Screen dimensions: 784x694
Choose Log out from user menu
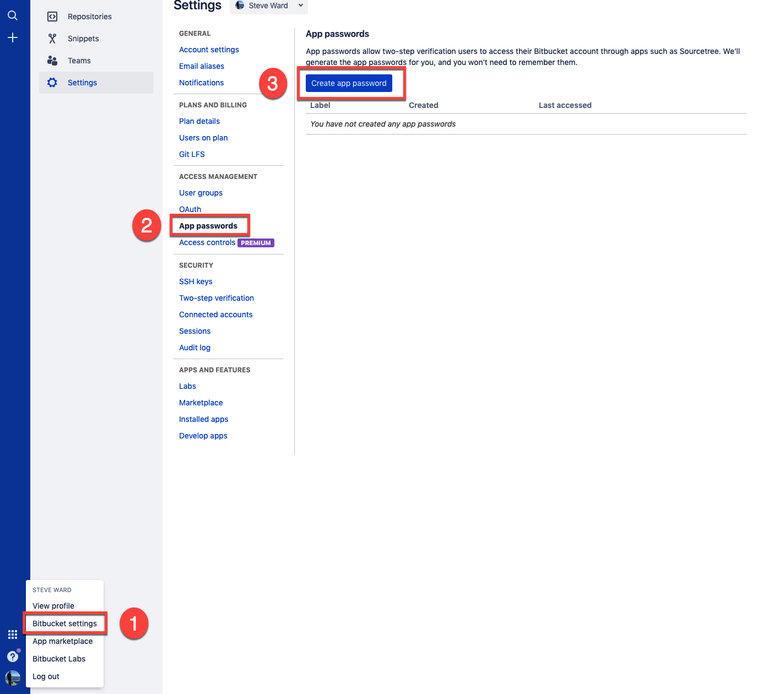click(46, 676)
